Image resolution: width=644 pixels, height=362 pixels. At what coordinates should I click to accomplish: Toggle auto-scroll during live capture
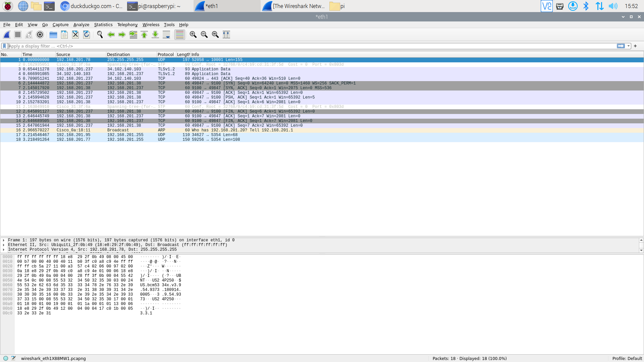166,35
